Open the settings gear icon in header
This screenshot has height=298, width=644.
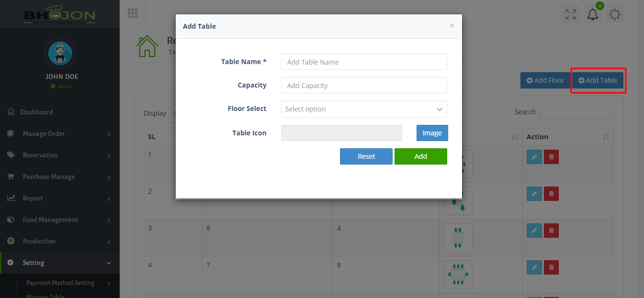point(615,14)
